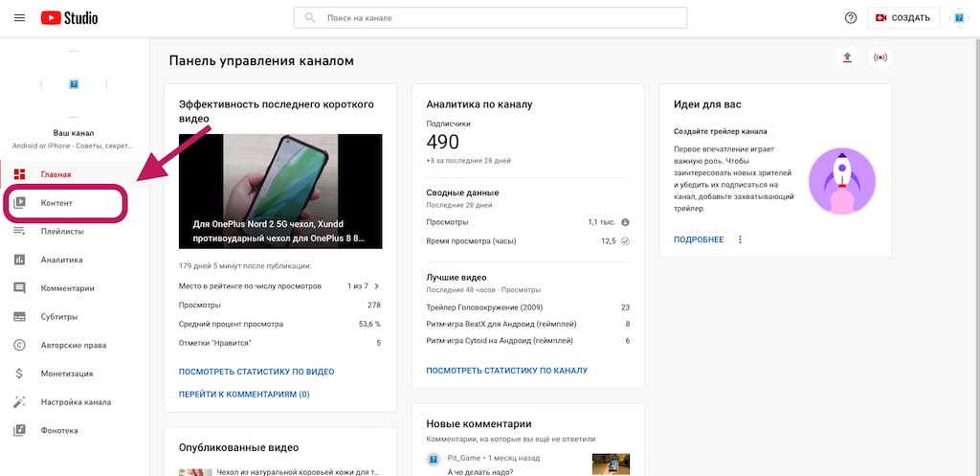
Task: Open the help question mark icon
Action: click(x=851, y=18)
